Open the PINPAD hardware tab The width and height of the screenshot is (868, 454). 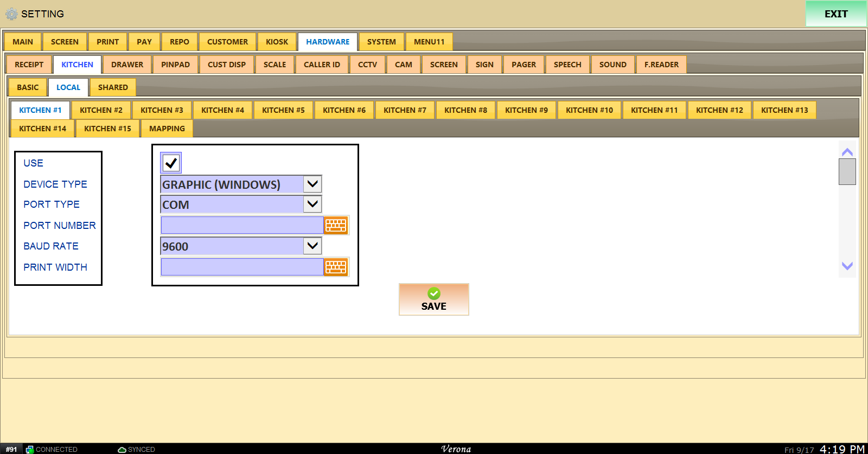click(175, 65)
